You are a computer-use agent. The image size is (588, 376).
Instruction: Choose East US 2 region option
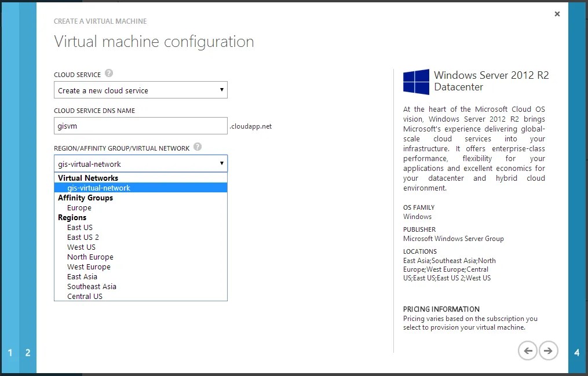(x=141, y=237)
